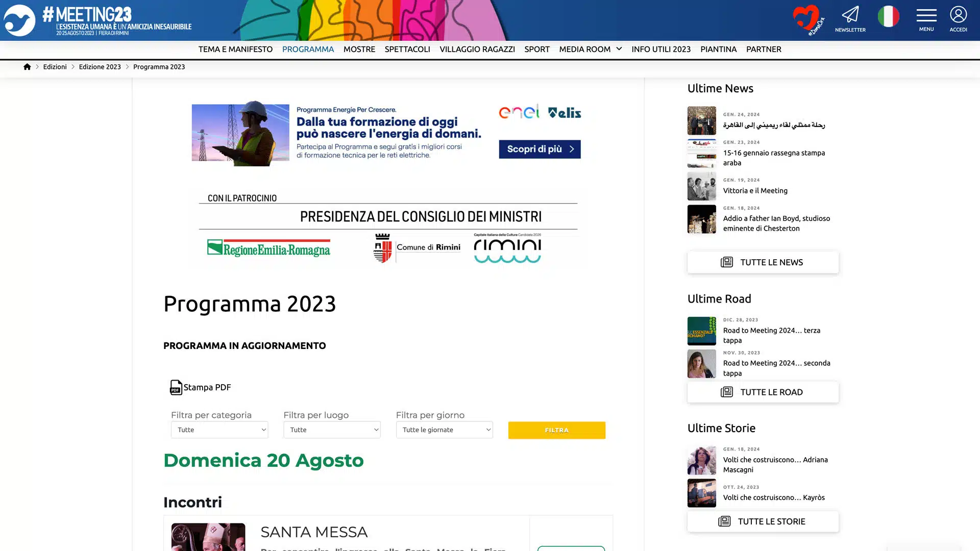Open the Santa Messa event title
This screenshot has height=551, width=980.
(314, 532)
